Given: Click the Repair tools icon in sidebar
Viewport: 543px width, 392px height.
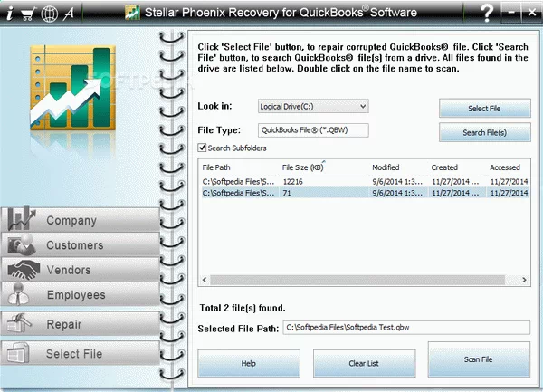Looking at the screenshot, I should pos(20,324).
